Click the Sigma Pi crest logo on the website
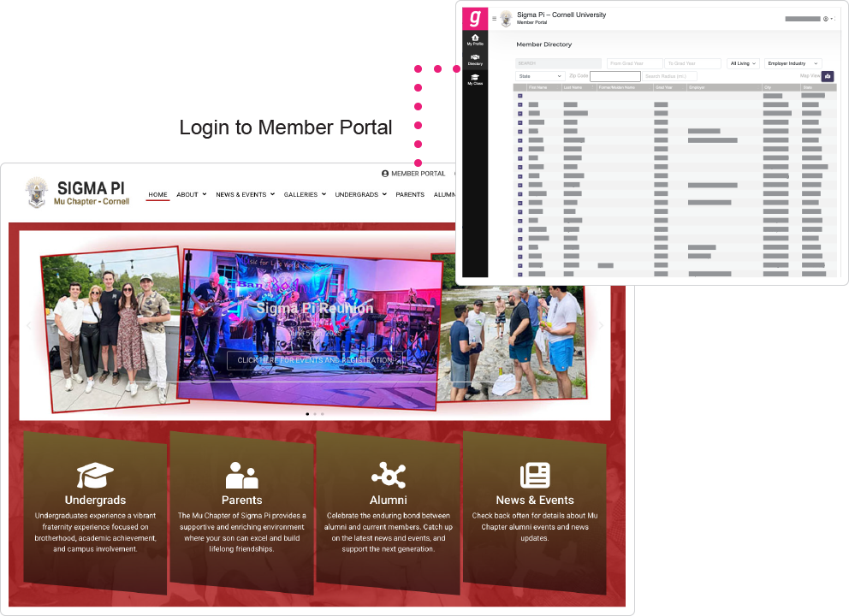This screenshot has height=616, width=849. tap(36, 192)
